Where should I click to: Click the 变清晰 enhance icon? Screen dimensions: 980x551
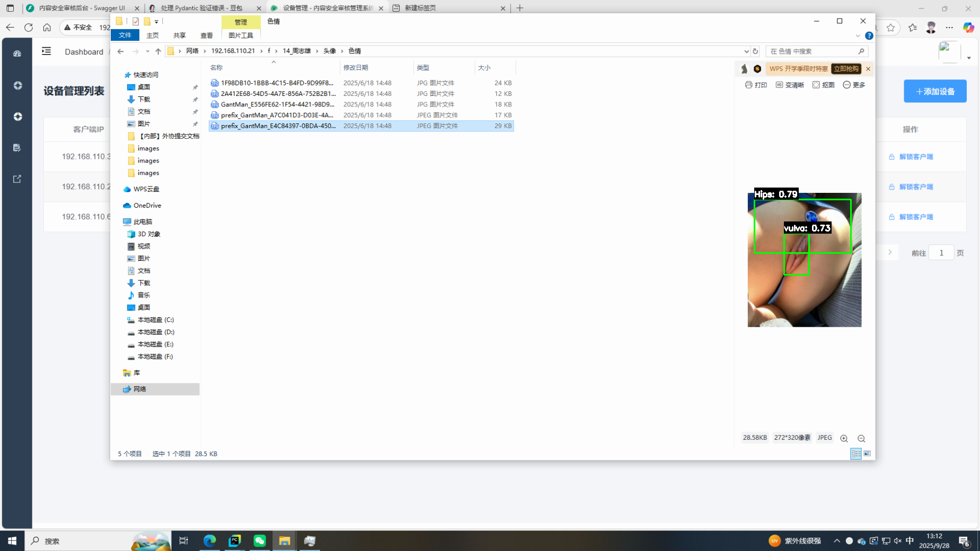tap(790, 85)
